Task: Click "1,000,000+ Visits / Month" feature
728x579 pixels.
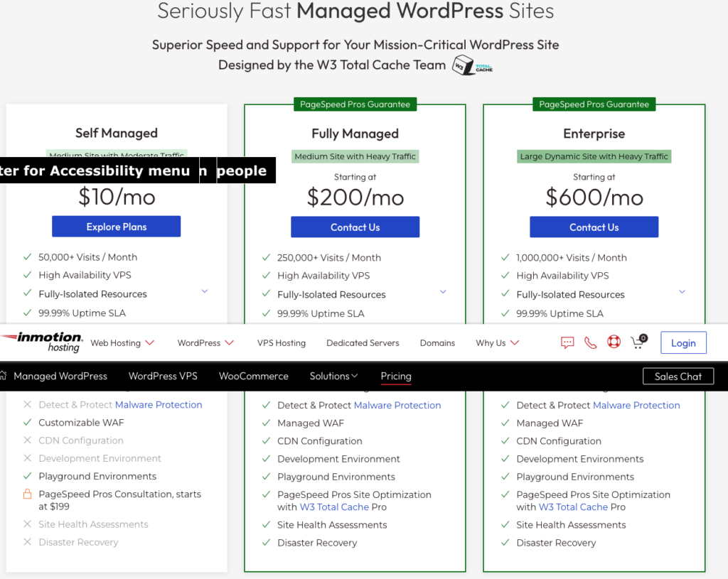Action: [572, 257]
